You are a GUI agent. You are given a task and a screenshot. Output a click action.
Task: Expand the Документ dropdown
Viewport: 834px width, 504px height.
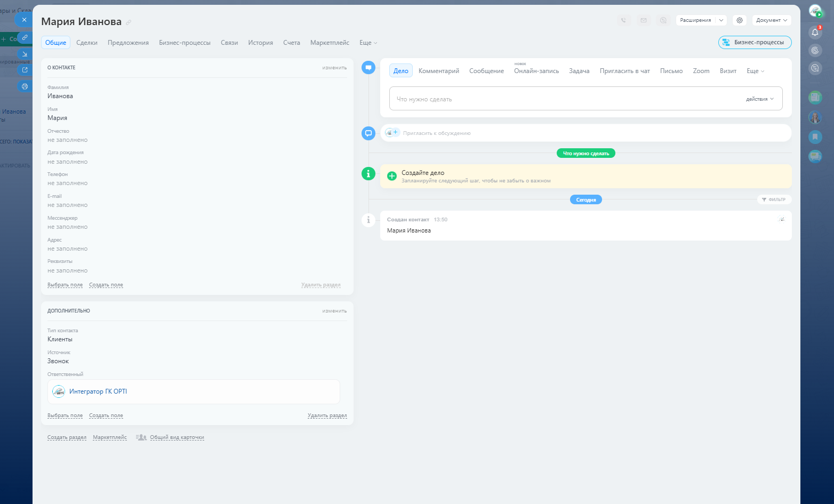pyautogui.click(x=771, y=20)
